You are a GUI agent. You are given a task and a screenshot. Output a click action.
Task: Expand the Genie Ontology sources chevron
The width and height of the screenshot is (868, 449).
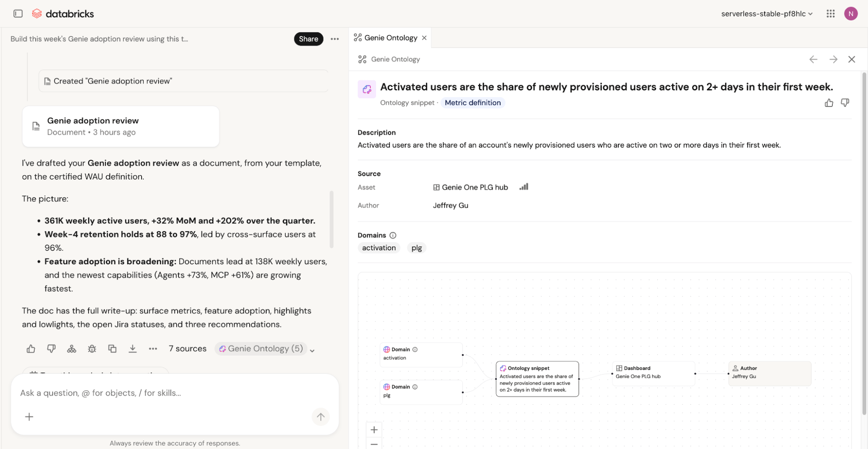(312, 350)
